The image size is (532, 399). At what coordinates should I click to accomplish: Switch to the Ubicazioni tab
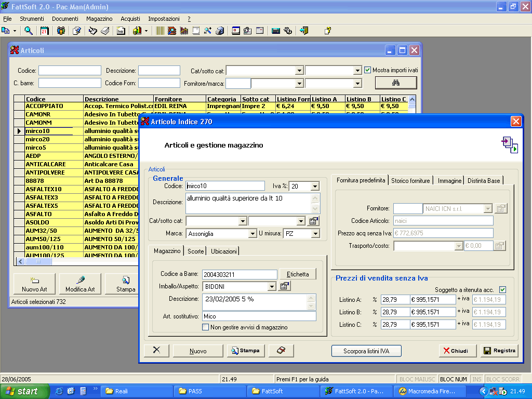click(224, 251)
